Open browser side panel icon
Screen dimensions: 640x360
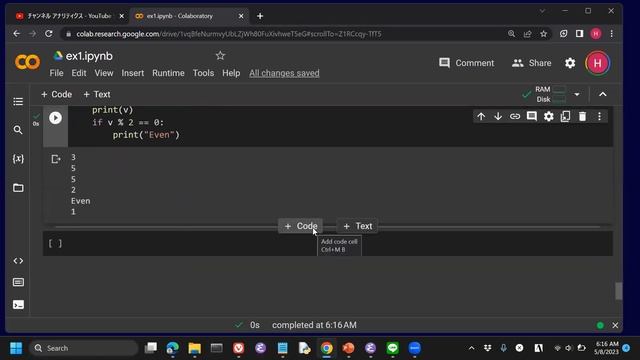coord(579,34)
